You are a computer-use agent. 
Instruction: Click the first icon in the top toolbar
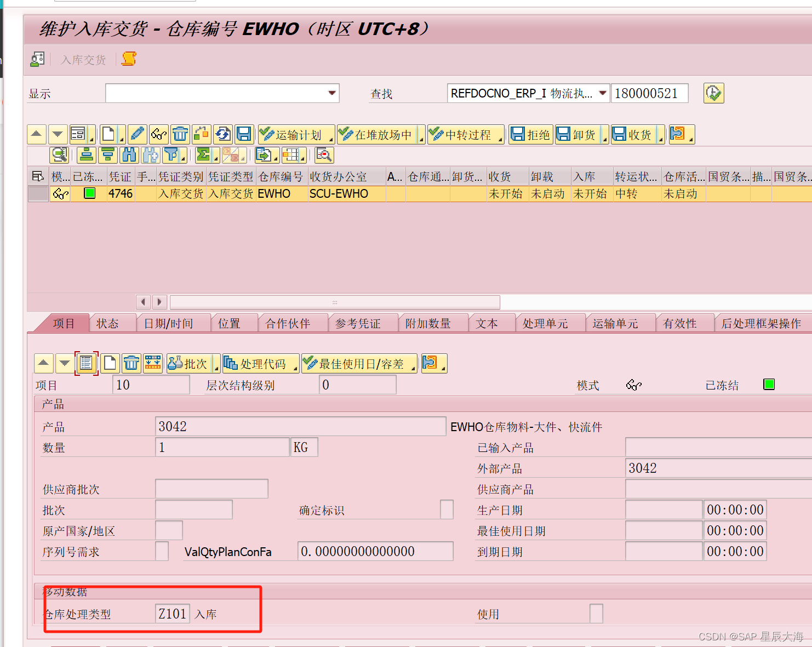[x=37, y=59]
